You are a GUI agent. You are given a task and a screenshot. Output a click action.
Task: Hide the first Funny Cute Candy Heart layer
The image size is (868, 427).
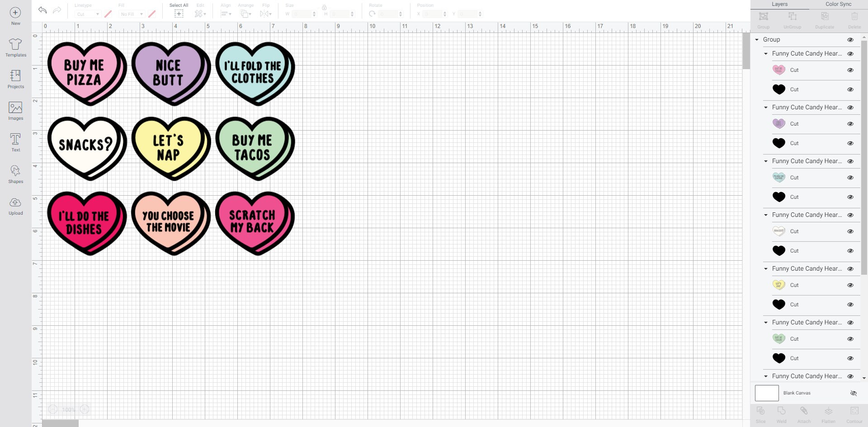click(x=850, y=53)
